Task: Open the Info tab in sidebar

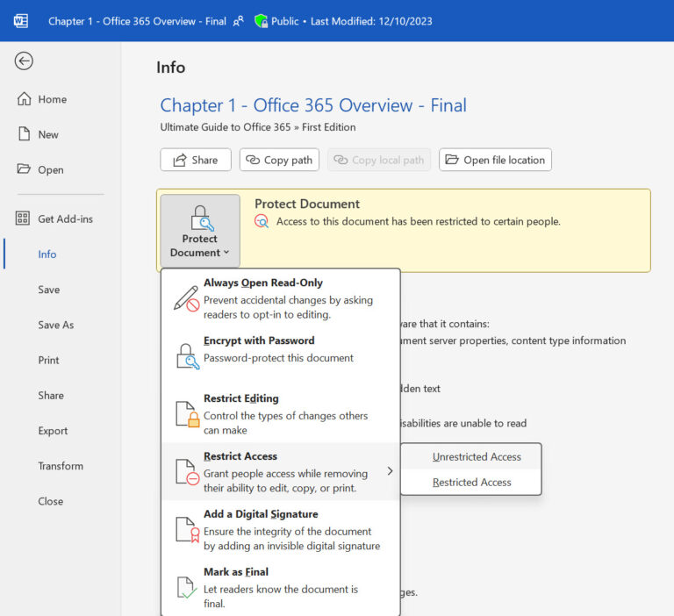Action: [x=47, y=254]
